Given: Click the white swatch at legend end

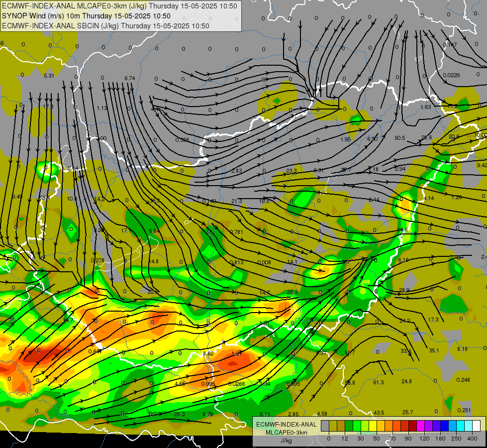Looking at the screenshot, I should [477, 426].
